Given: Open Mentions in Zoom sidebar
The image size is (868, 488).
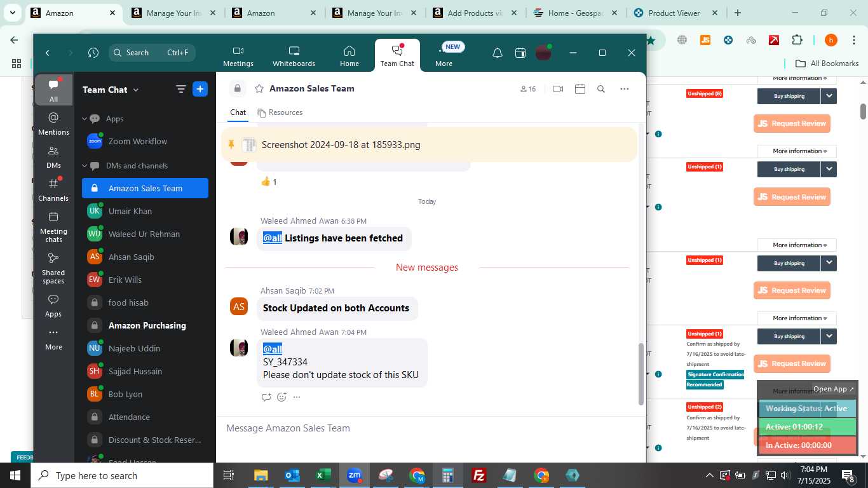Looking at the screenshot, I should point(53,123).
